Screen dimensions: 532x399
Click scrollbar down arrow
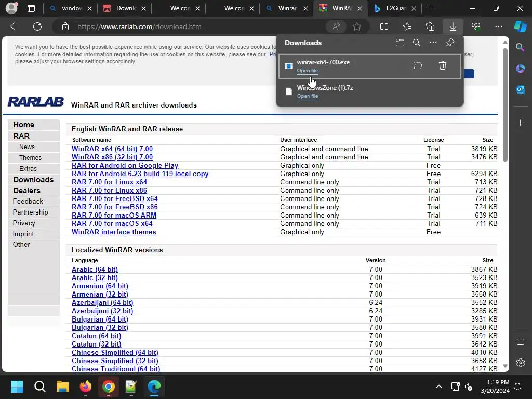pos(505,366)
